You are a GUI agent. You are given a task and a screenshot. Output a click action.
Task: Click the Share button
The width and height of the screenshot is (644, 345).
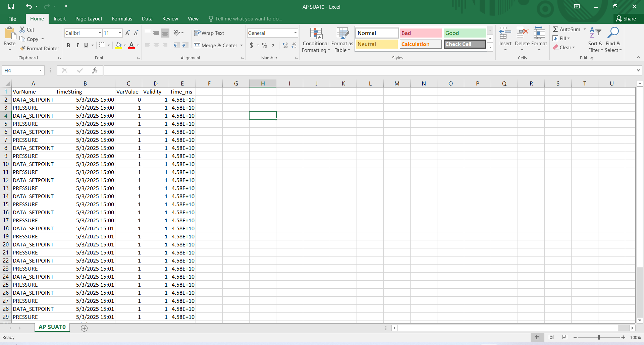click(x=626, y=19)
